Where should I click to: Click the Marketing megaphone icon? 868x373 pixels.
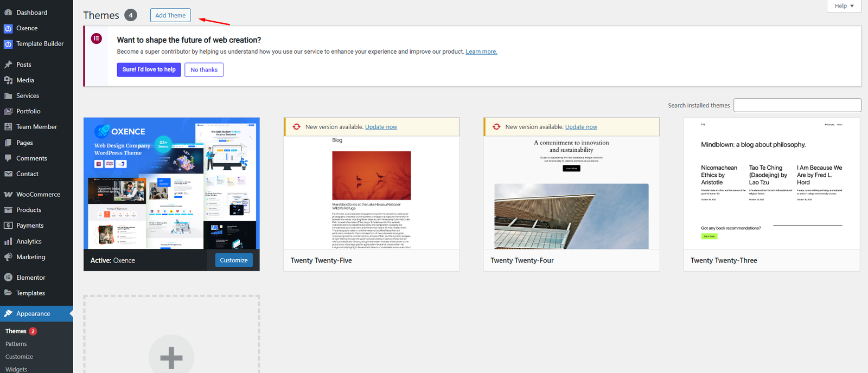coord(8,257)
